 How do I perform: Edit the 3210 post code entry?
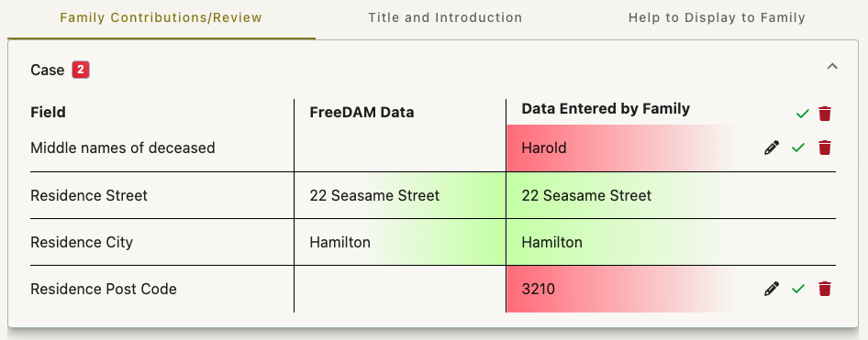click(x=771, y=289)
